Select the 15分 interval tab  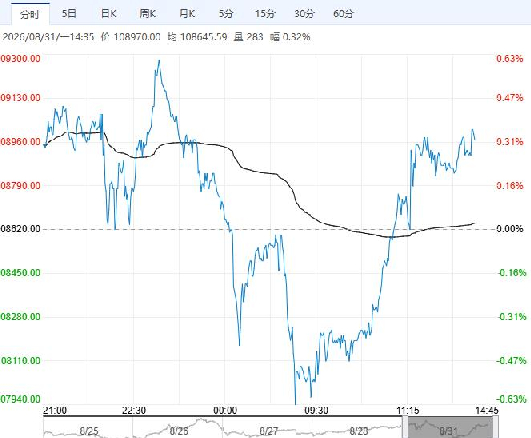[x=265, y=14]
